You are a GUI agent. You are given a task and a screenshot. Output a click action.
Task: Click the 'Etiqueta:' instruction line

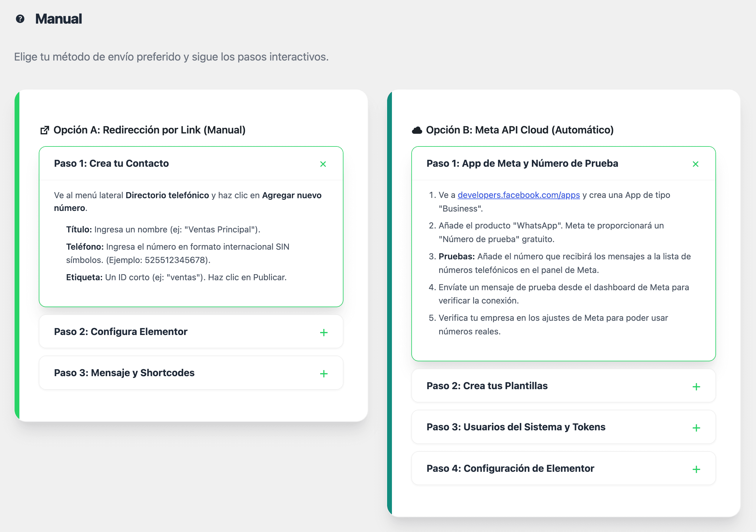pos(176,277)
